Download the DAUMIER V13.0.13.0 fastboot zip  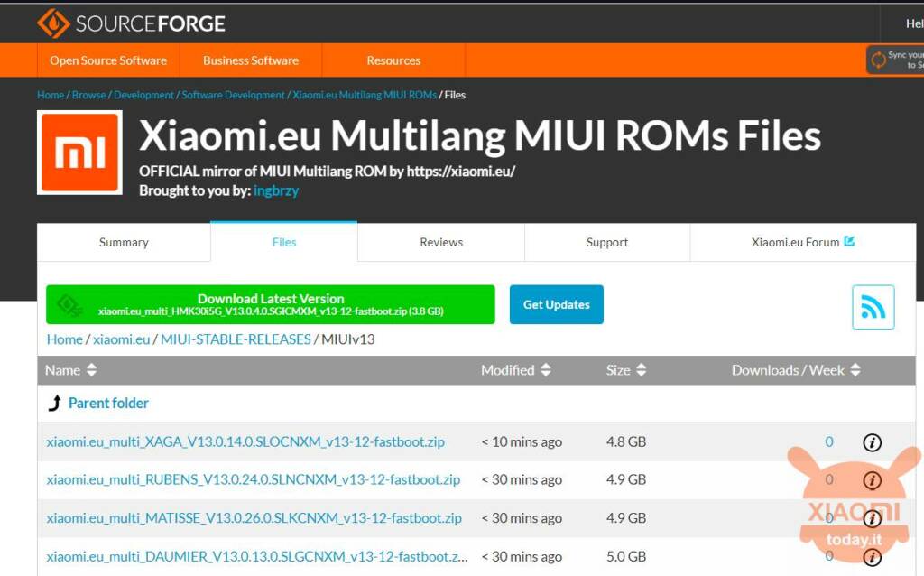coord(257,556)
